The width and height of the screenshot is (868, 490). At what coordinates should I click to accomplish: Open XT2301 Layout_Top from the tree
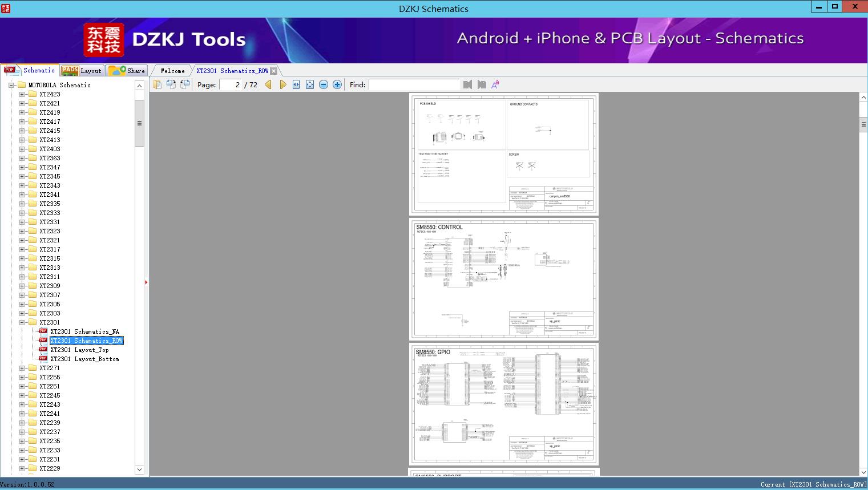79,350
